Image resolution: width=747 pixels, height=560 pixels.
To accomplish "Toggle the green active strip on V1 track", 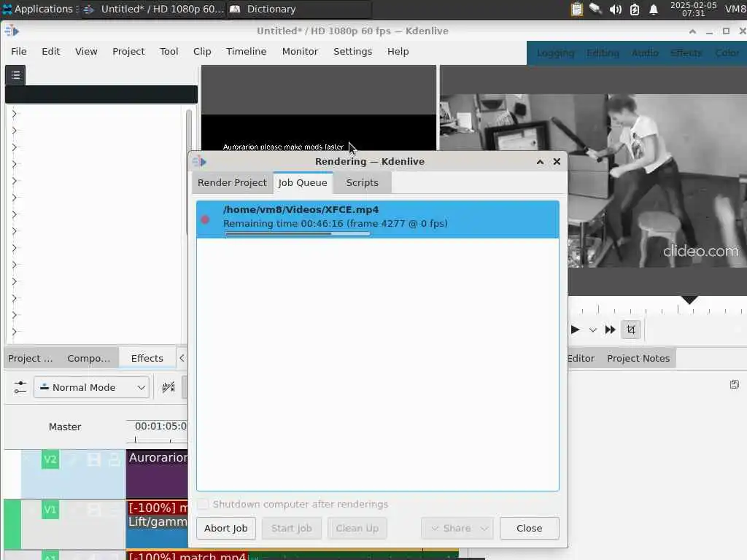I will coord(12,524).
